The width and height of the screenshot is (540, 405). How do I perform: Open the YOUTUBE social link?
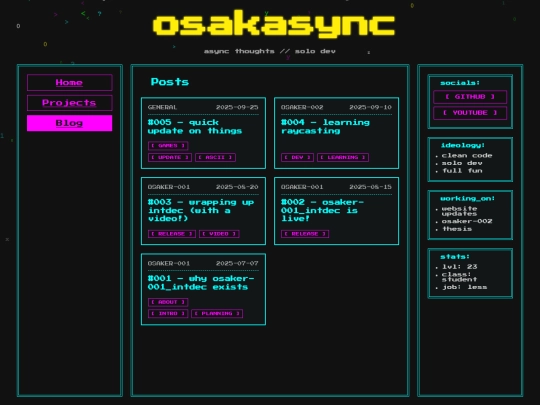coord(470,113)
